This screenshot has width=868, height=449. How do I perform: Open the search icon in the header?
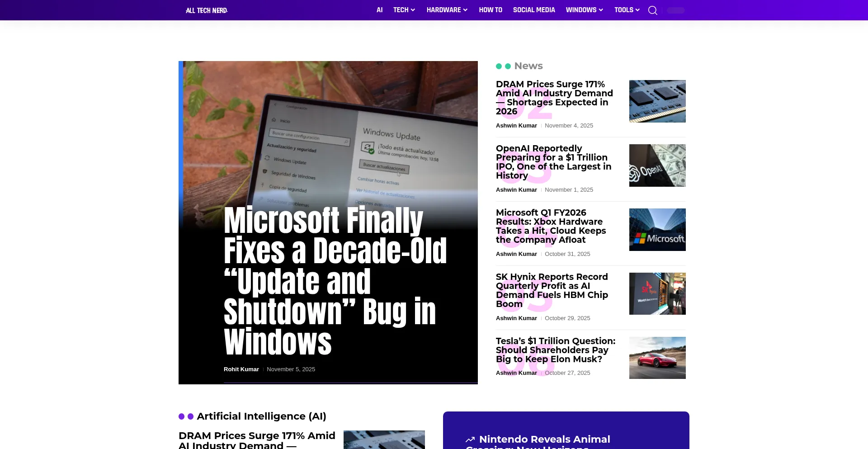point(652,10)
